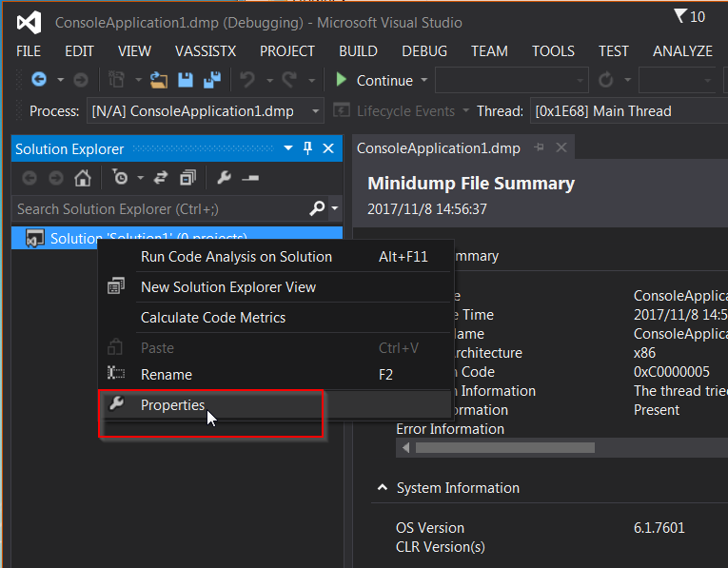Collapse the System Information section

click(383, 487)
